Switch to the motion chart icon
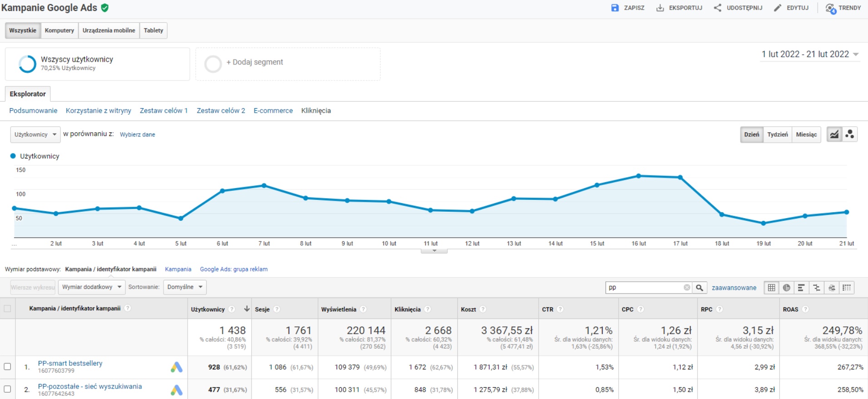The image size is (868, 399). pyautogui.click(x=850, y=135)
